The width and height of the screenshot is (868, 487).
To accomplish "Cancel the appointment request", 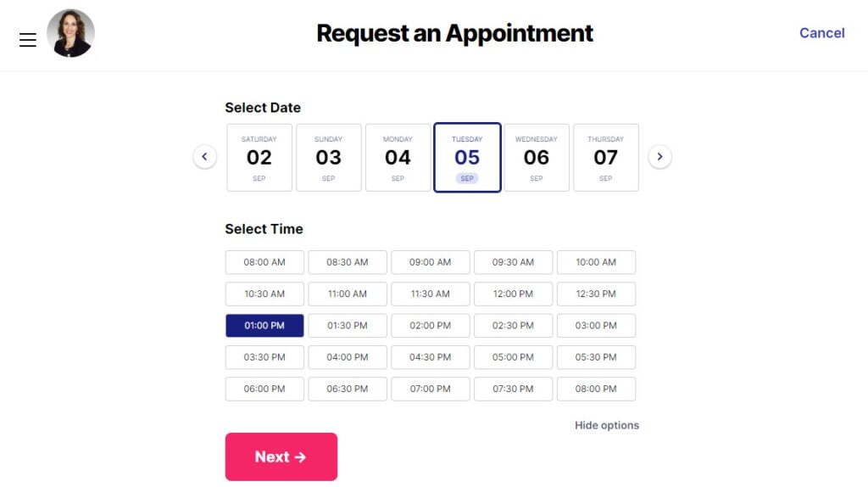I will point(822,33).
